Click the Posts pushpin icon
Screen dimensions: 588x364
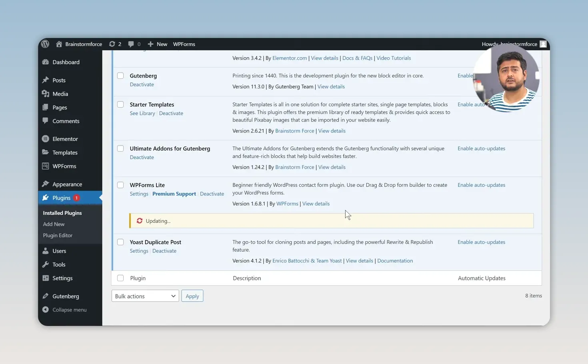pos(46,80)
